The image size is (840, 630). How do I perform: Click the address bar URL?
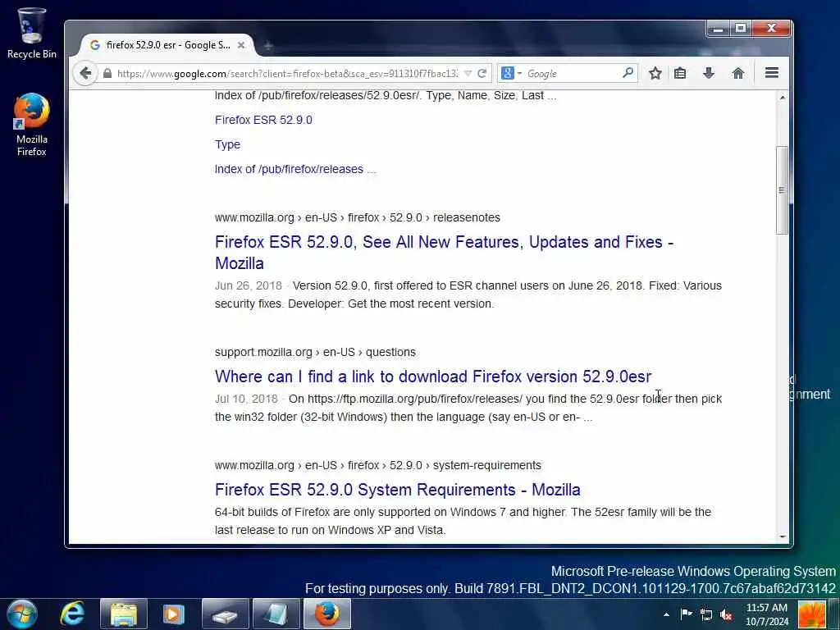287,73
